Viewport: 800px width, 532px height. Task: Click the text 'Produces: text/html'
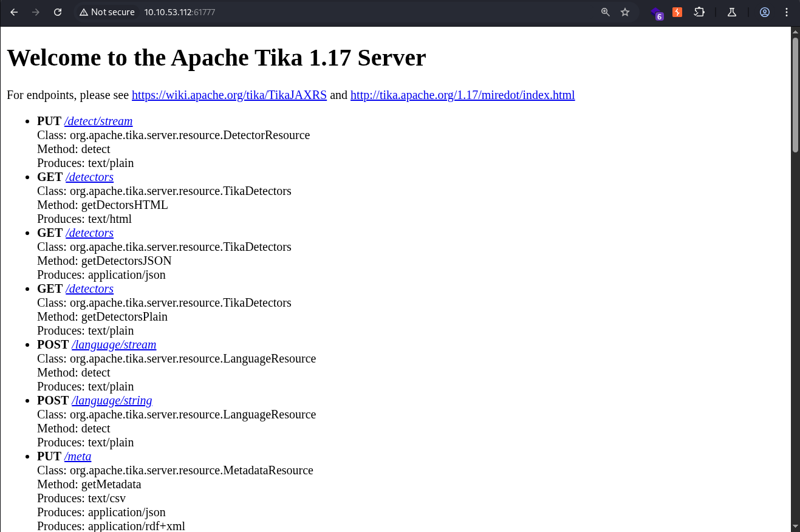[x=84, y=219]
